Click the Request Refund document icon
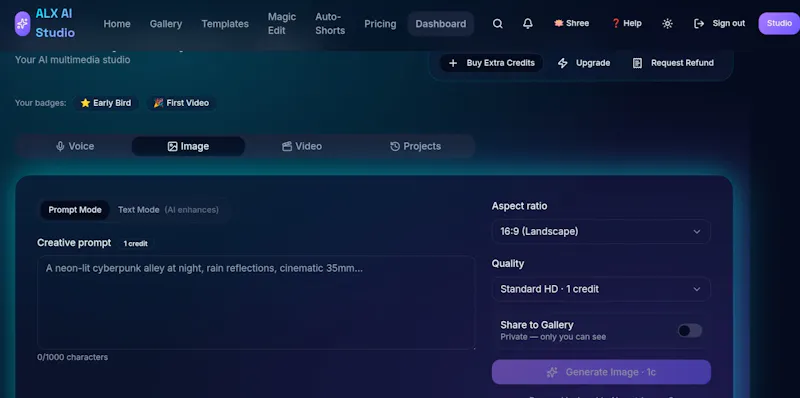This screenshot has width=800, height=398. tap(637, 63)
